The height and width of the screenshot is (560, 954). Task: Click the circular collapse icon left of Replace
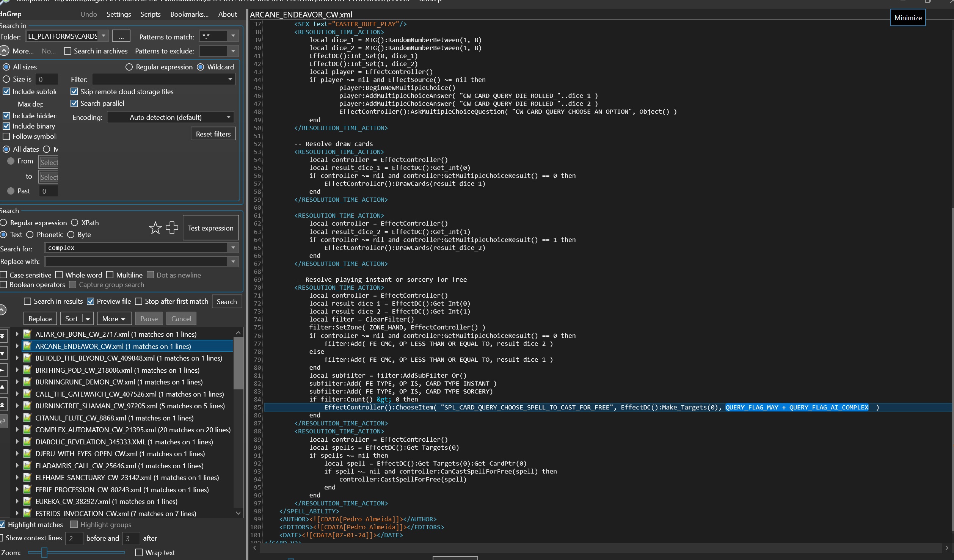2,310
